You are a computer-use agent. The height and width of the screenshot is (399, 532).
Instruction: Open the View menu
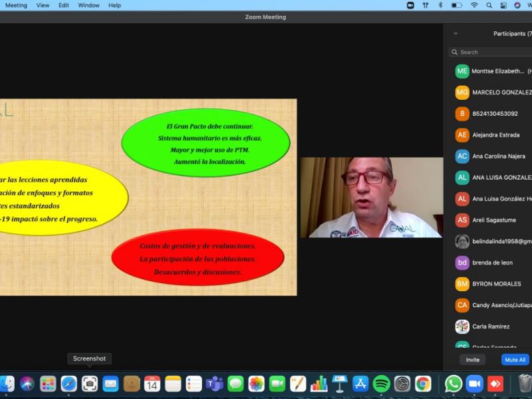(43, 5)
